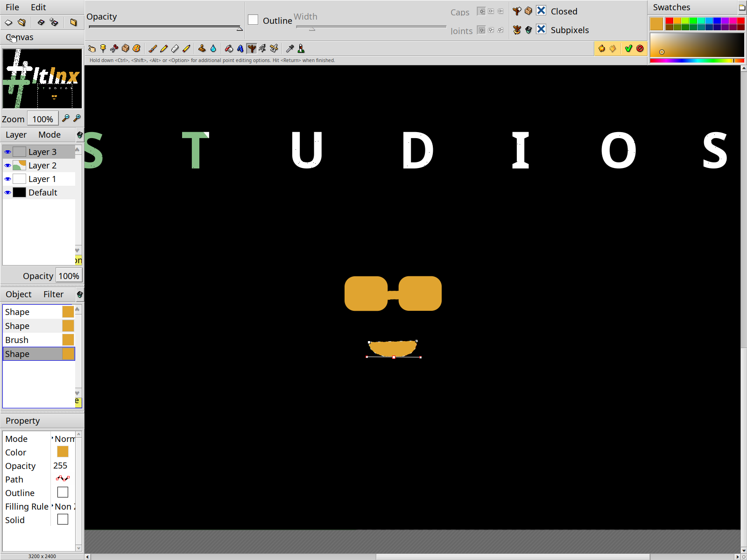
Task: Toggle visibility of Layer 2
Action: [x=8, y=165]
